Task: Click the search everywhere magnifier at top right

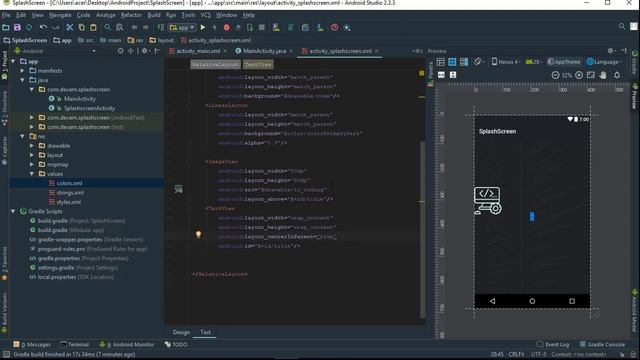Action: tap(622, 26)
